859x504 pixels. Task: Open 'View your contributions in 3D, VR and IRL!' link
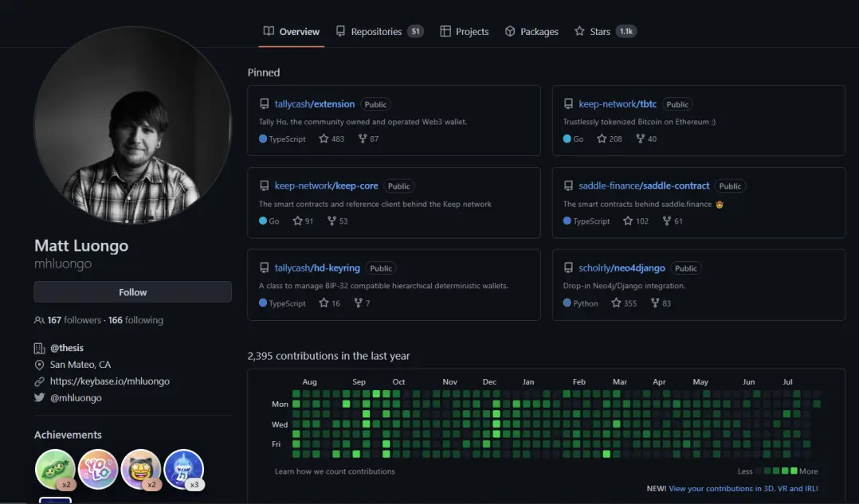[x=743, y=489]
